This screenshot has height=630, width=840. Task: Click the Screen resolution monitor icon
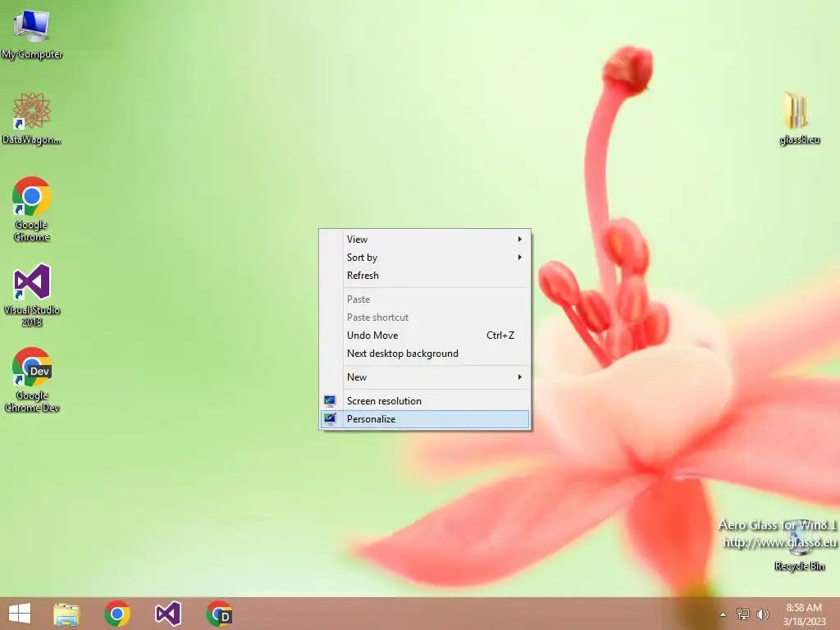(330, 401)
